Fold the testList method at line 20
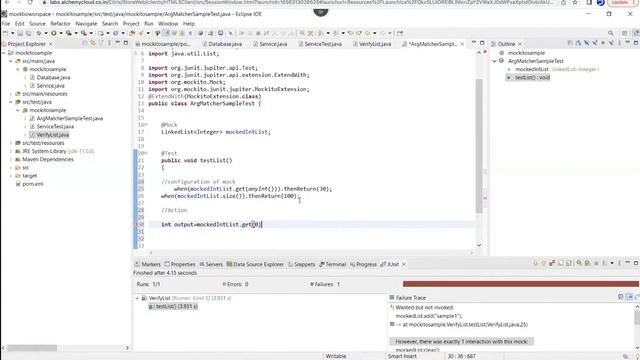The height and width of the screenshot is (360, 640). pyautogui.click(x=147, y=153)
